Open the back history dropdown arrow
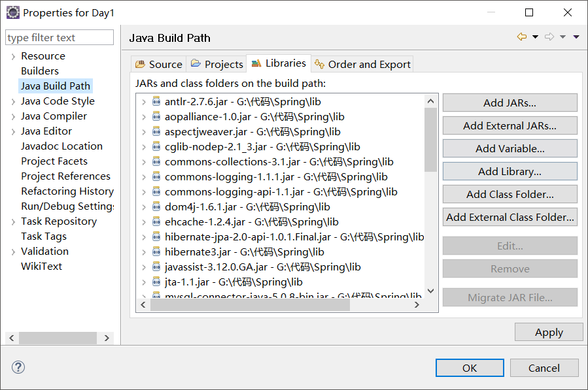 [x=535, y=37]
